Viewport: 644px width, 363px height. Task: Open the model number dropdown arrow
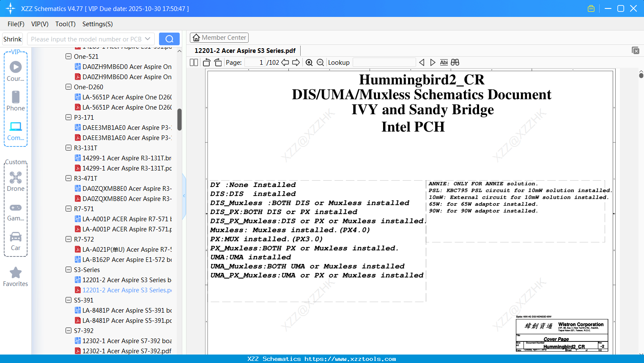[x=148, y=39]
